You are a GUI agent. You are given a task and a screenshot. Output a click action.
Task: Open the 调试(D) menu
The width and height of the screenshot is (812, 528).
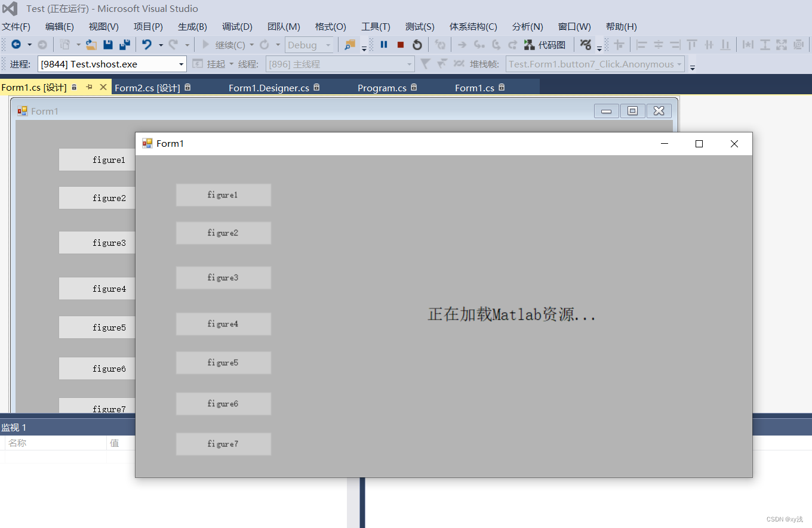pyautogui.click(x=238, y=27)
